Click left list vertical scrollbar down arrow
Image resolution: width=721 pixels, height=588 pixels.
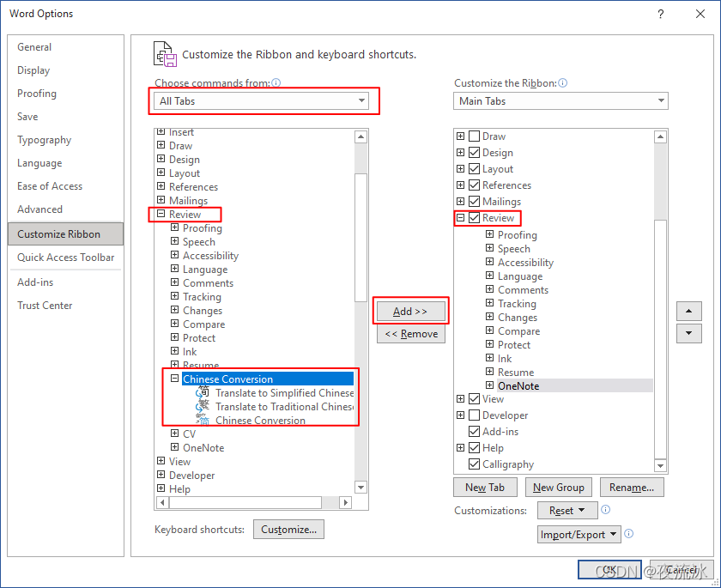pos(361,488)
